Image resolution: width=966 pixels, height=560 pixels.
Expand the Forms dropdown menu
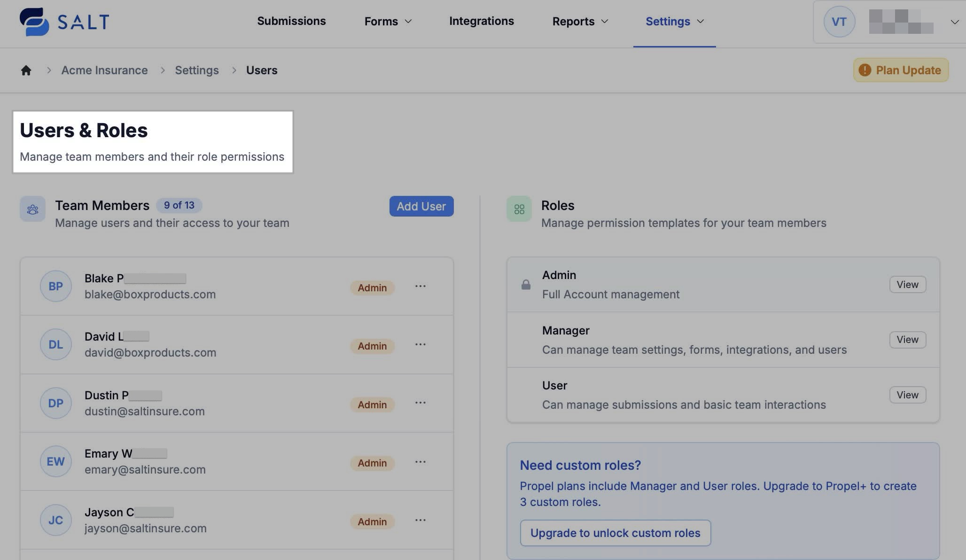pos(388,22)
